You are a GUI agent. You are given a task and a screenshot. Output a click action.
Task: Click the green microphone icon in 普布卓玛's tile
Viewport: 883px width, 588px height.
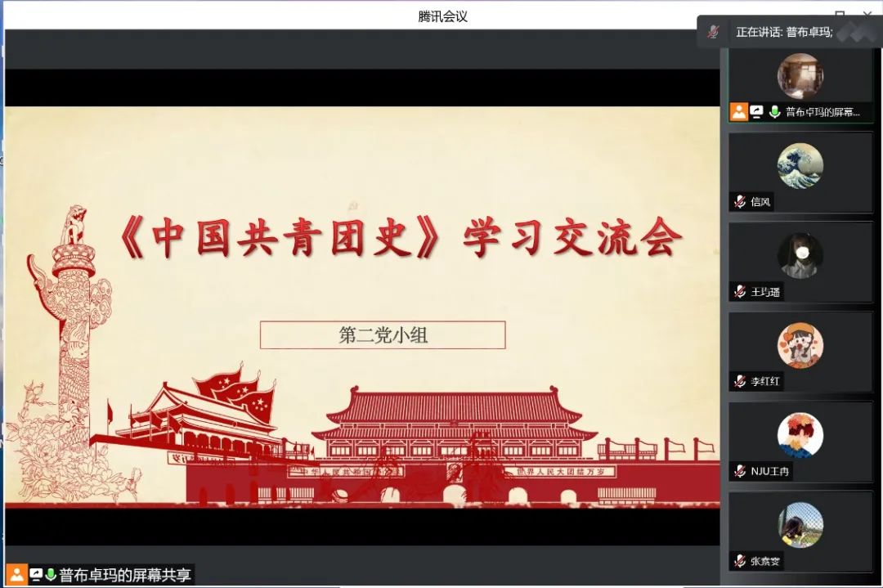pyautogui.click(x=773, y=112)
